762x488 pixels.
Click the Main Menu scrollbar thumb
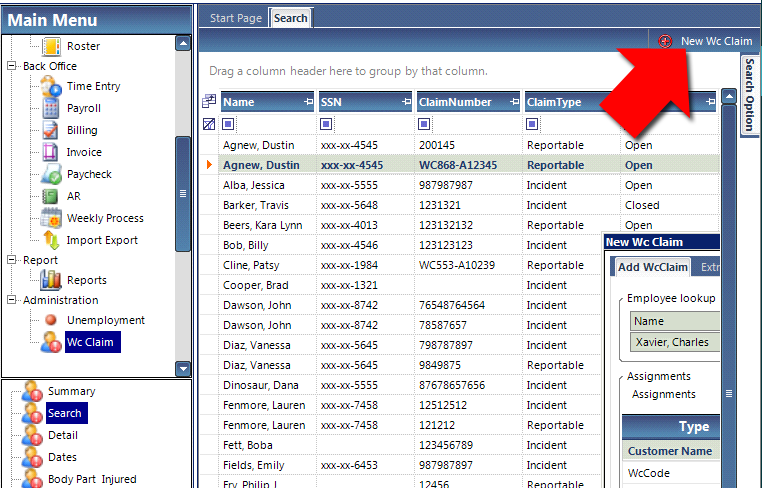pos(183,194)
